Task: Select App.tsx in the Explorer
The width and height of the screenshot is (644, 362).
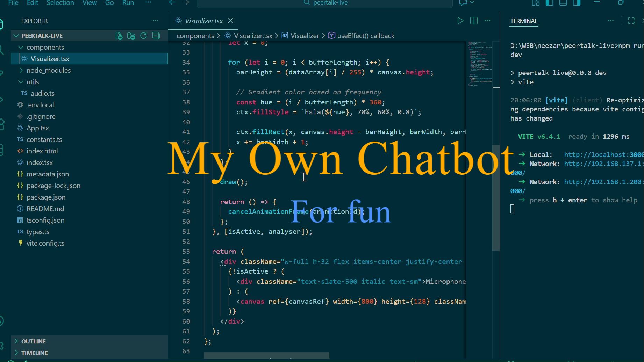Action: (37, 128)
